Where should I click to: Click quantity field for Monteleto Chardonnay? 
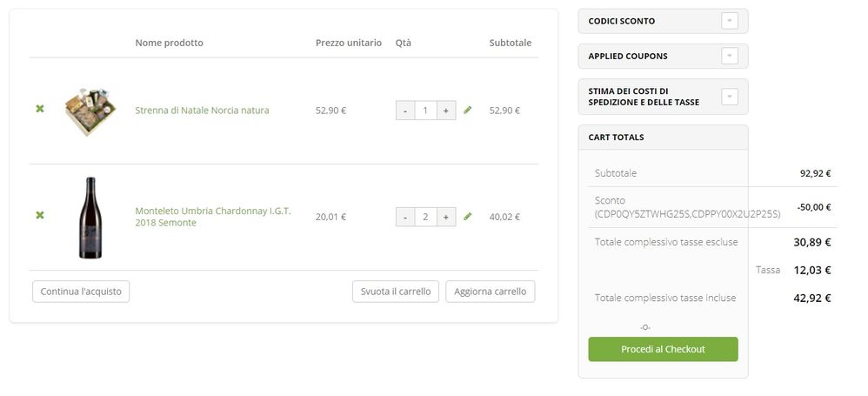tap(424, 217)
